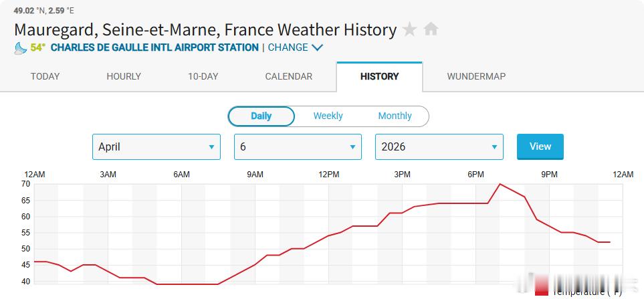
Task: Open the 2026 year dropdown
Action: click(439, 146)
